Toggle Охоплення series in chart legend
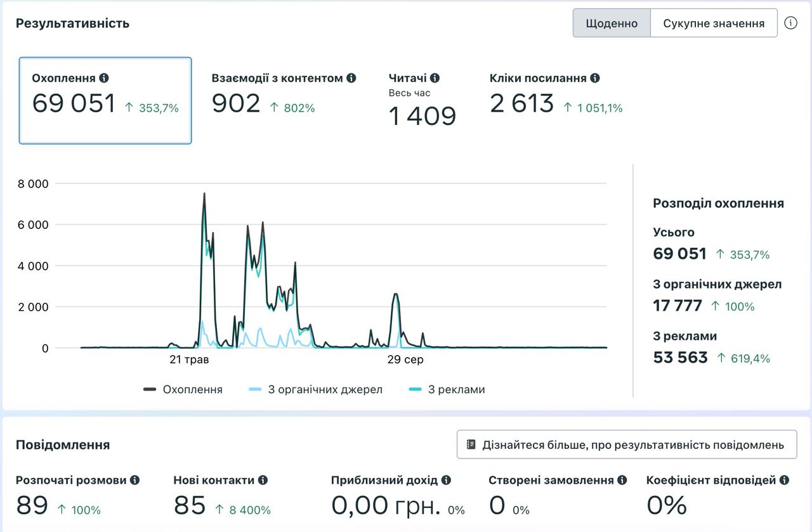Screen dimensions: 812x532 pyautogui.click(x=183, y=389)
